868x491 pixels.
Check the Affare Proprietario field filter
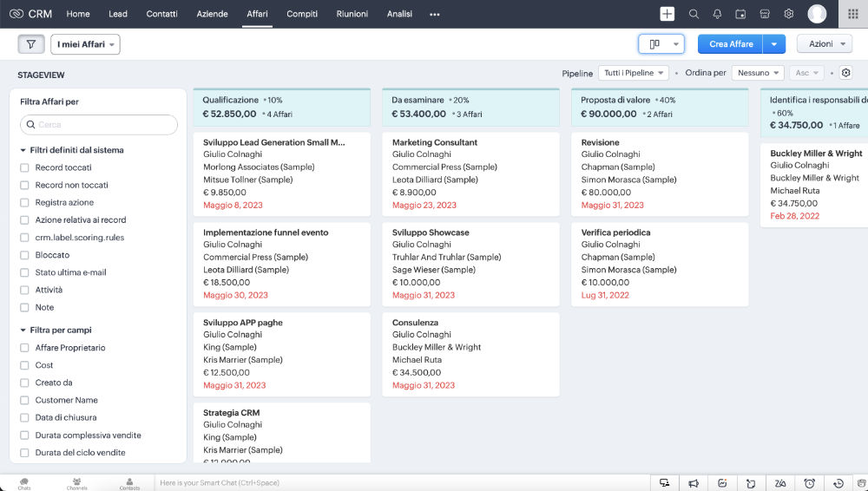pyautogui.click(x=24, y=348)
